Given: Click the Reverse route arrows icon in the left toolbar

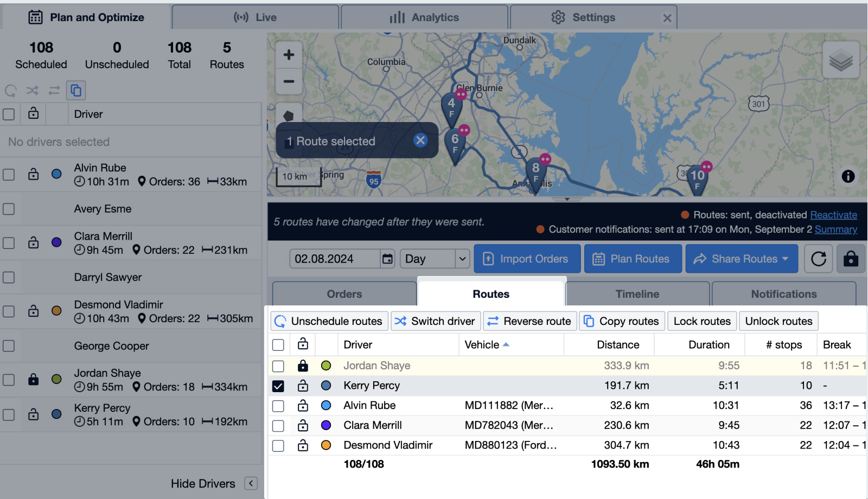Looking at the screenshot, I should tap(54, 91).
